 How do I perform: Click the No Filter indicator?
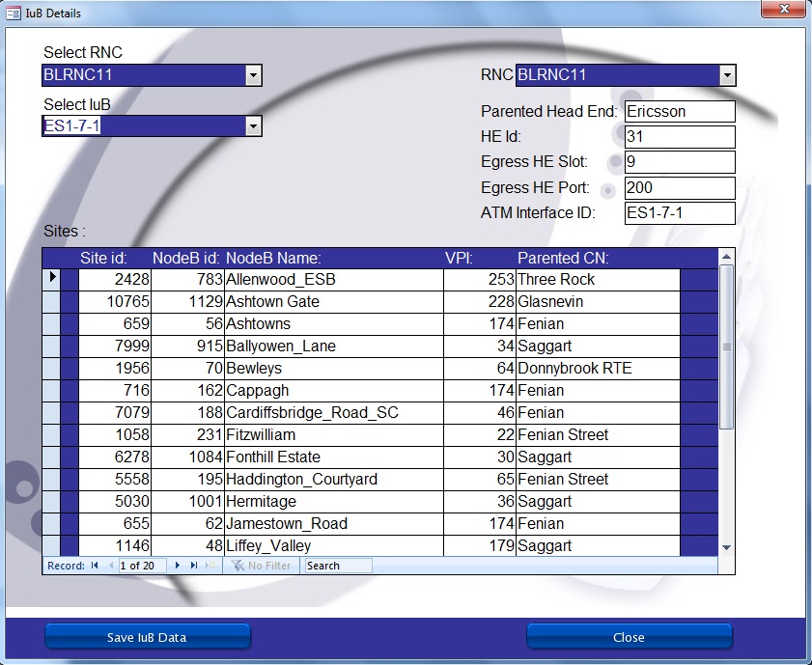point(261,566)
